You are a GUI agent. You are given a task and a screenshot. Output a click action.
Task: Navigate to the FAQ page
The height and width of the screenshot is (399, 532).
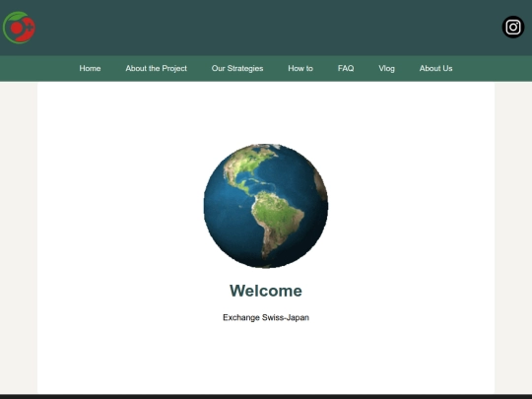[x=346, y=68]
